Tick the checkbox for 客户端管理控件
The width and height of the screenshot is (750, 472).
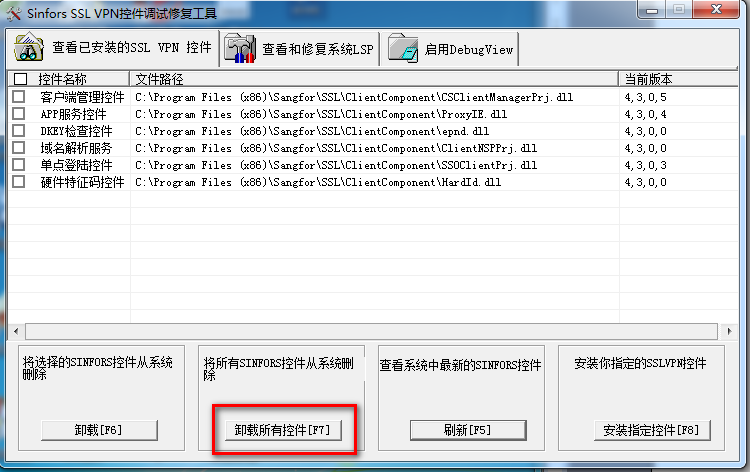pos(19,97)
